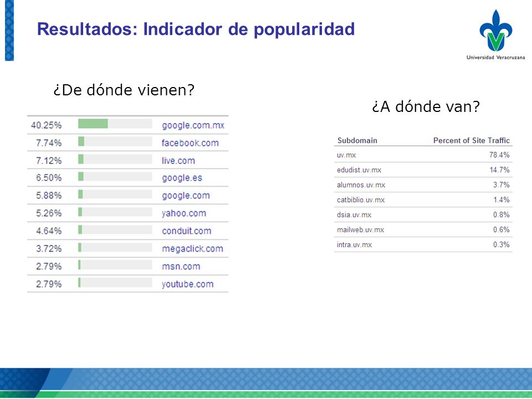Open the facebook.com link
The image size is (532, 399).
coord(190,143)
